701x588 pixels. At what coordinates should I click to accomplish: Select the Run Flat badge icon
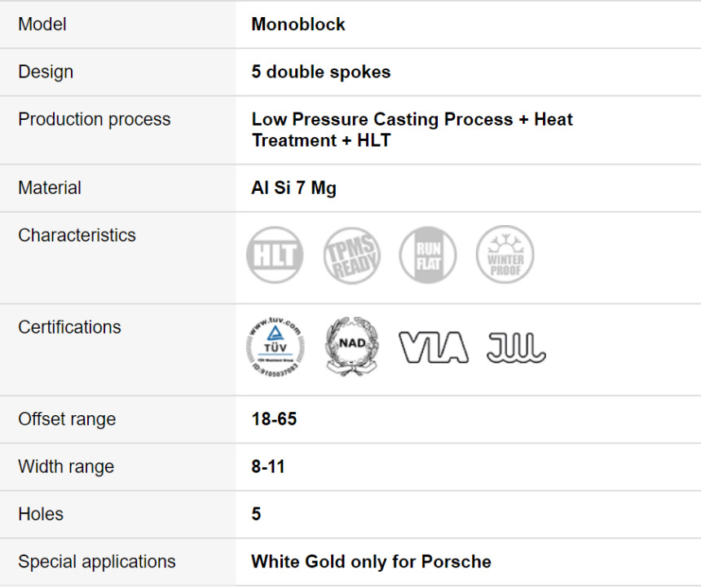coord(428,255)
